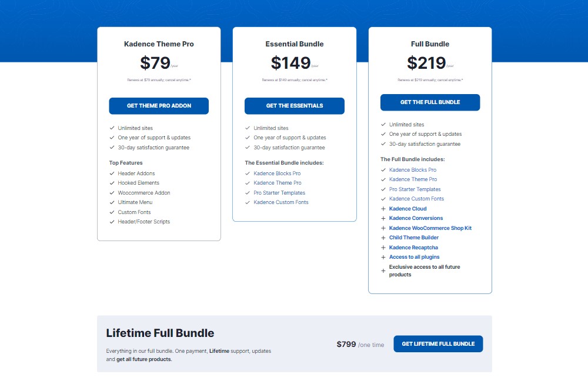The width and height of the screenshot is (588, 384).
Task: Open the Child Theme Builder link
Action: pos(413,238)
